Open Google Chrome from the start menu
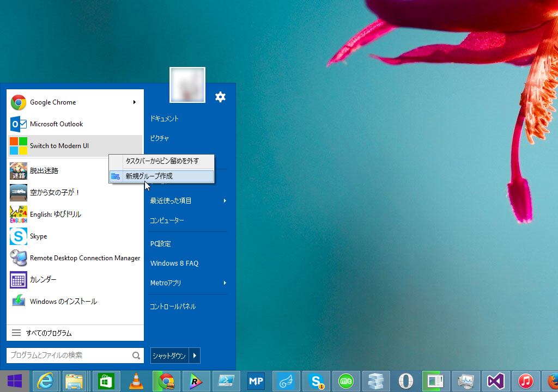Viewport: 558px width, 392px height. pyautogui.click(x=75, y=102)
